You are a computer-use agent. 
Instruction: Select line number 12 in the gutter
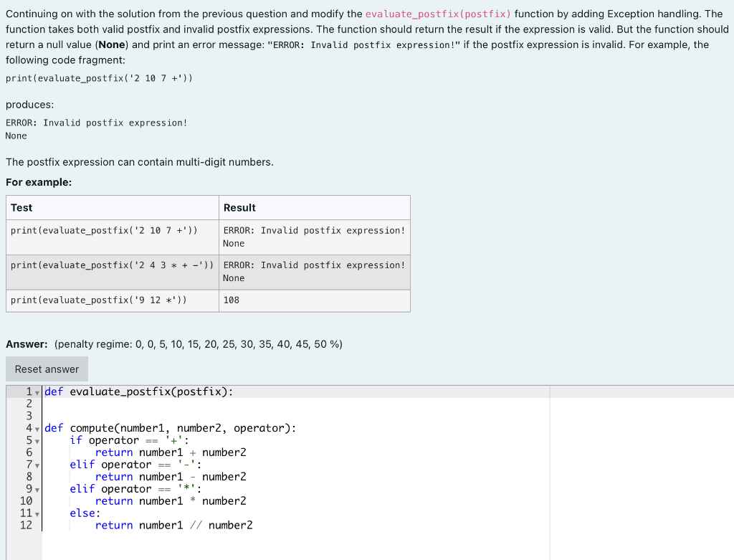(x=27, y=525)
